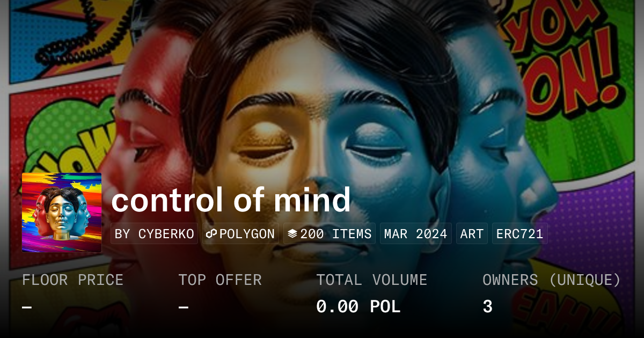The width and height of the screenshot is (644, 338).
Task: Click the OWNERS (UNIQUE) label
Action: pyautogui.click(x=552, y=280)
